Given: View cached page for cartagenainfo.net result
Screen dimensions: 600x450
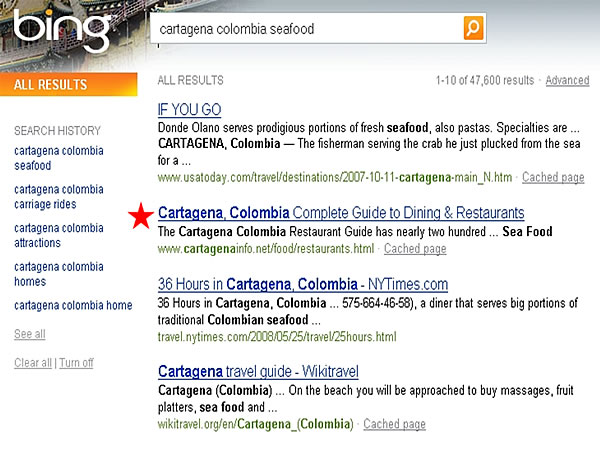Looking at the screenshot, I should tap(415, 249).
